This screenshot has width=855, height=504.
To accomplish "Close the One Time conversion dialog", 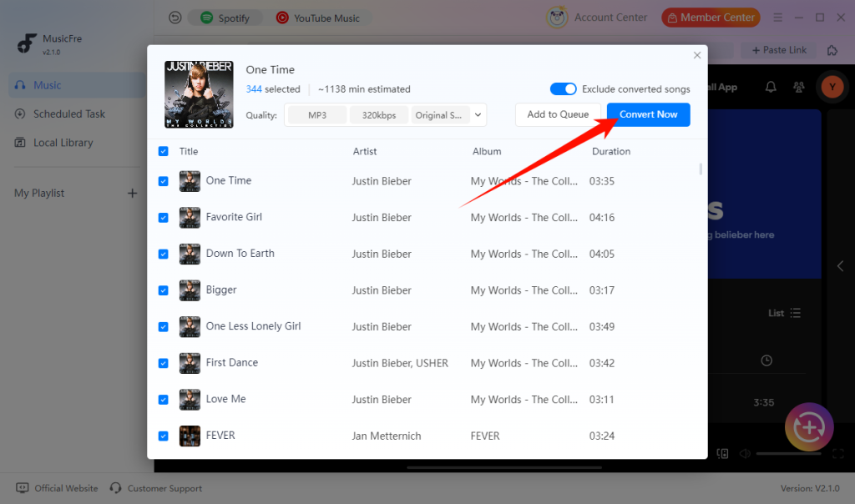I will [x=697, y=55].
